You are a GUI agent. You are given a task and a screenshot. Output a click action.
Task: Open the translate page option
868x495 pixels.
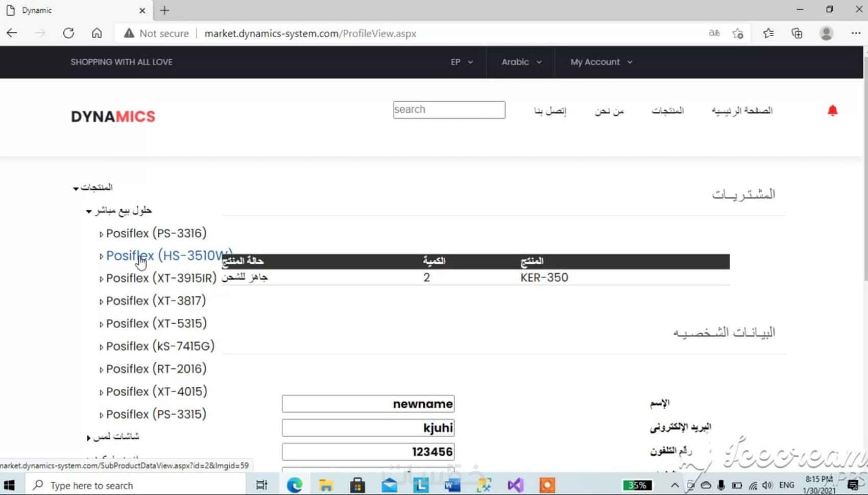(x=714, y=33)
